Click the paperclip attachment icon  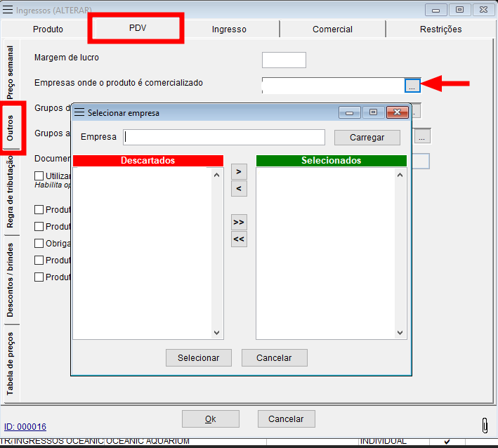(485, 426)
